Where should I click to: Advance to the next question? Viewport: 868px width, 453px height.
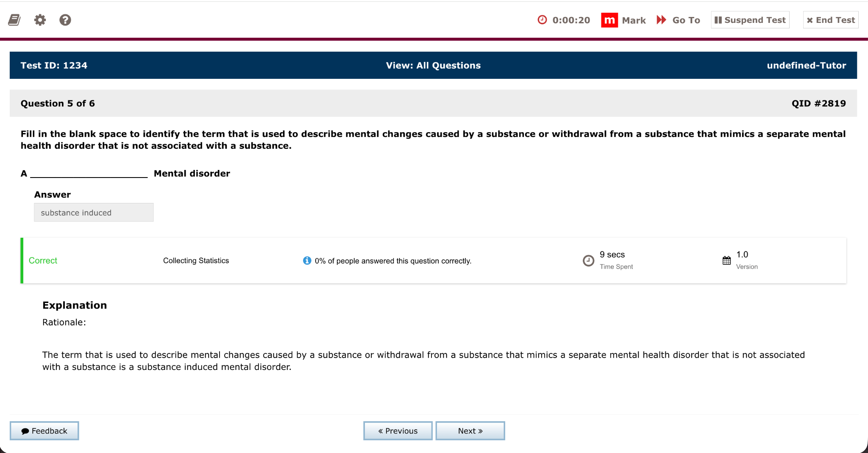click(470, 431)
